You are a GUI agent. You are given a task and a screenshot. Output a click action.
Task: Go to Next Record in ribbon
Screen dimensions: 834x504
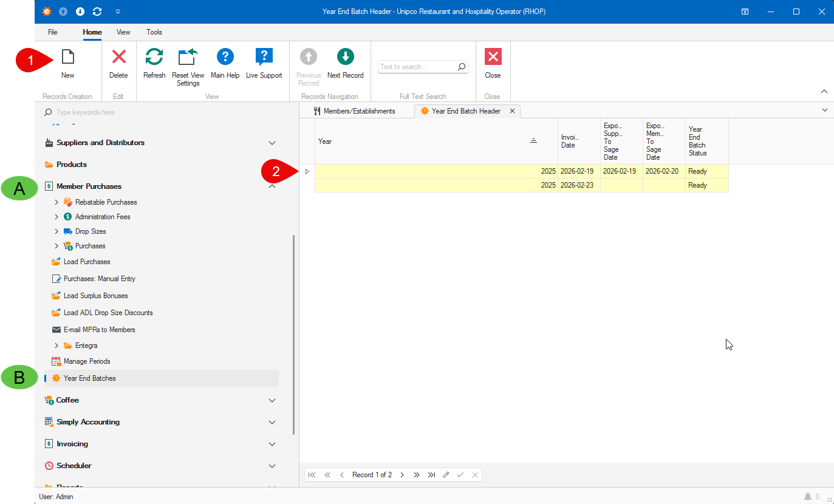click(345, 58)
